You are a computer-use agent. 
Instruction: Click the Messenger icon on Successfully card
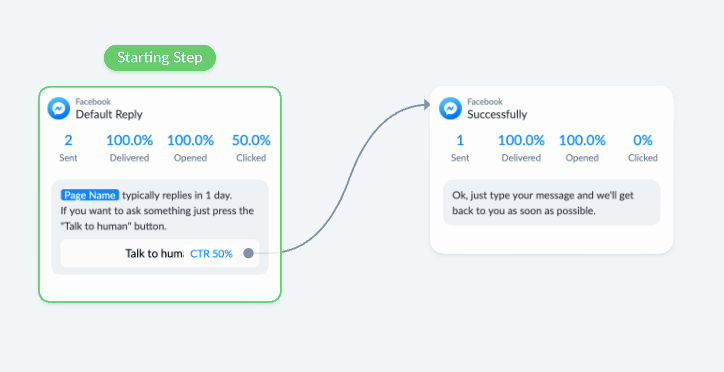450,108
